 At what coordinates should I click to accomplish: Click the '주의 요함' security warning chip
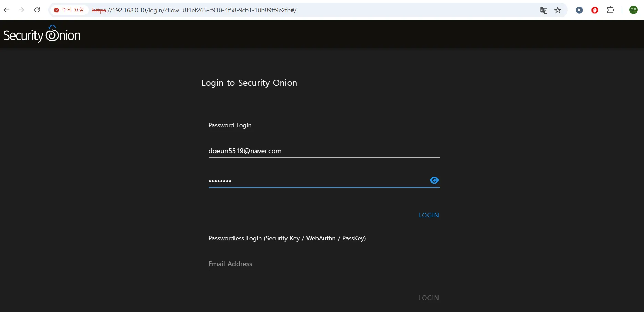pos(69,10)
